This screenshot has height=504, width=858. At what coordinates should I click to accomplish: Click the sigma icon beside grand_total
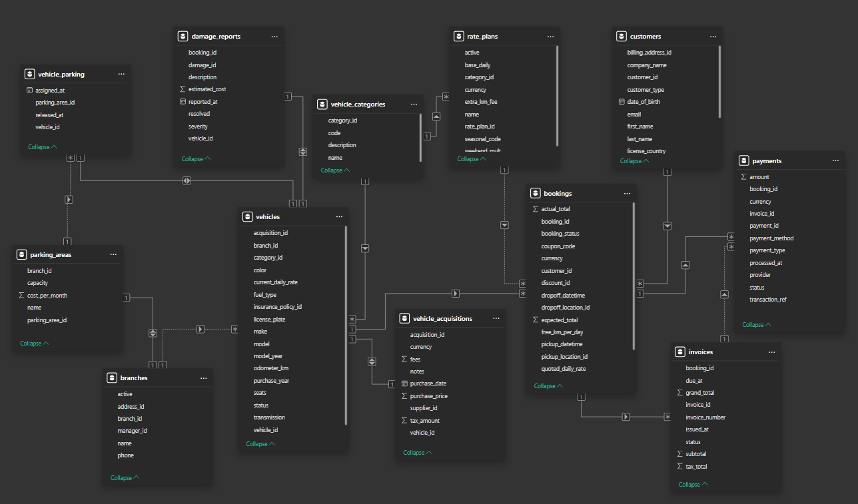coord(679,393)
